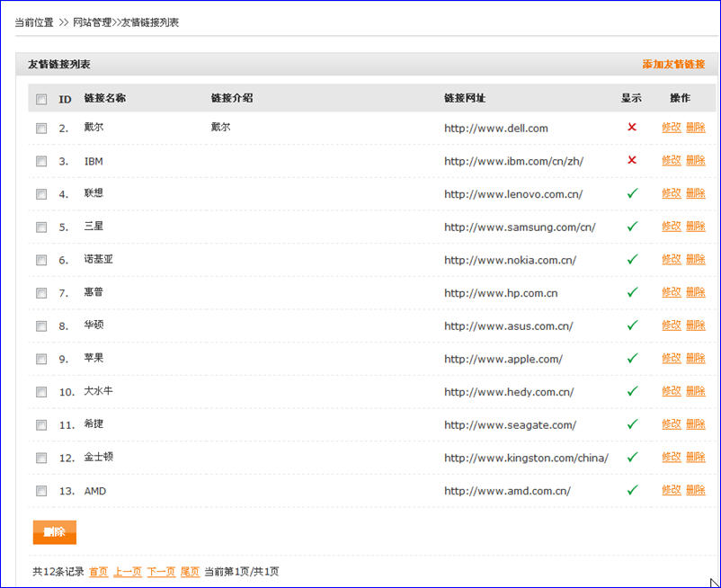Check the checkbox for row 2 戴尔
The width and height of the screenshot is (721, 588).
point(41,129)
